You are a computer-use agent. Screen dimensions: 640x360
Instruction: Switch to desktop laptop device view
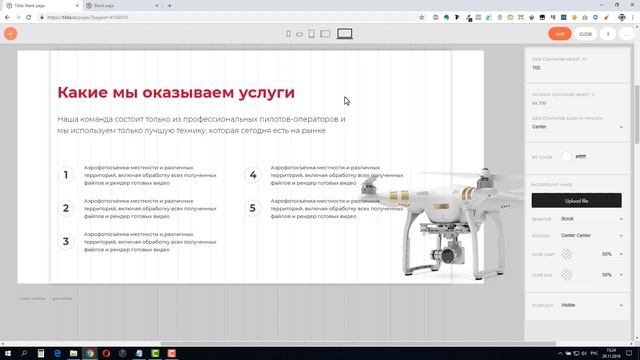click(x=344, y=34)
